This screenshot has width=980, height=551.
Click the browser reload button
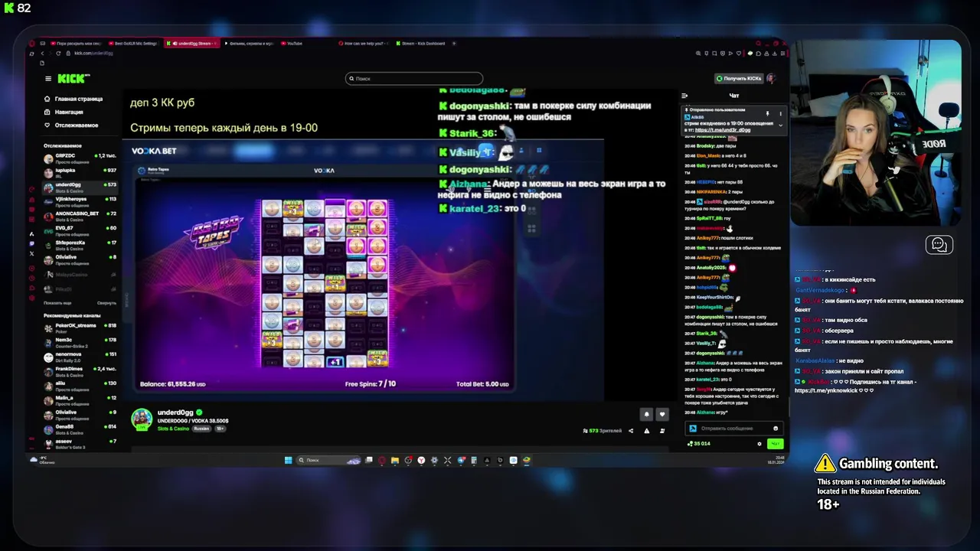(59, 54)
